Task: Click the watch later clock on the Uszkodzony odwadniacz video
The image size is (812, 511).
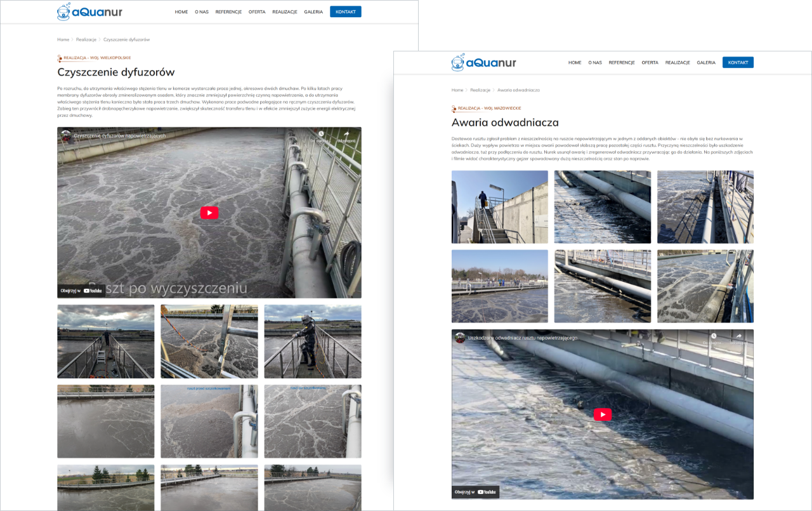Action: click(713, 336)
